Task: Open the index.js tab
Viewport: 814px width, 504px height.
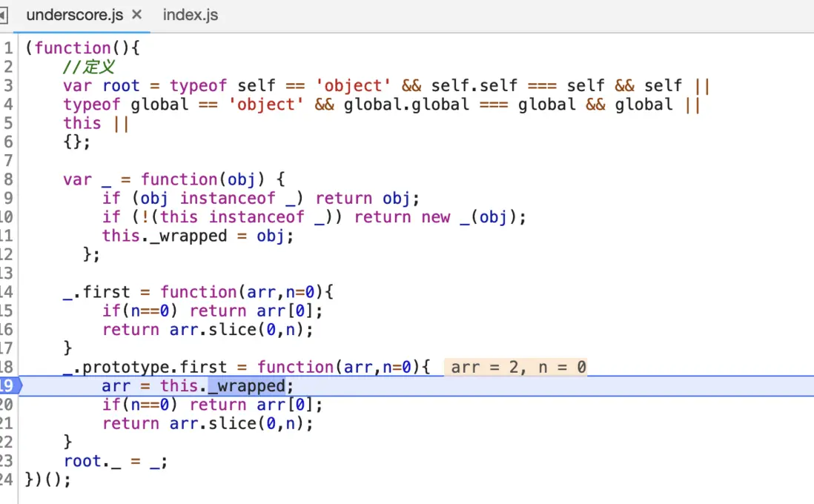Action: 190,15
